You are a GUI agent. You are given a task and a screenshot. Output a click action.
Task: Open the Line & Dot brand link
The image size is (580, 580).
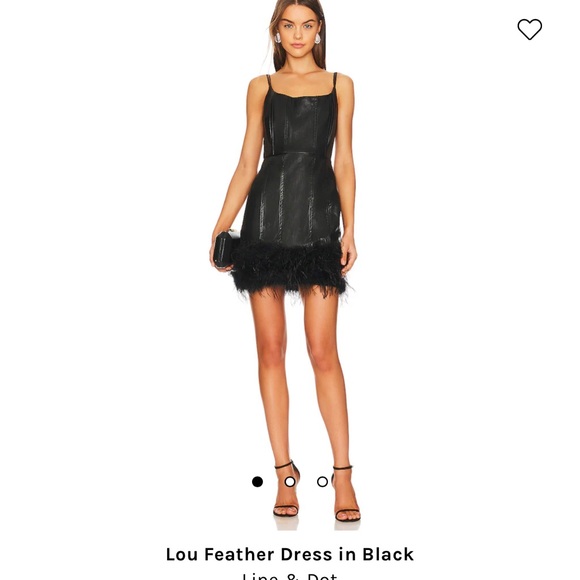[290, 576]
